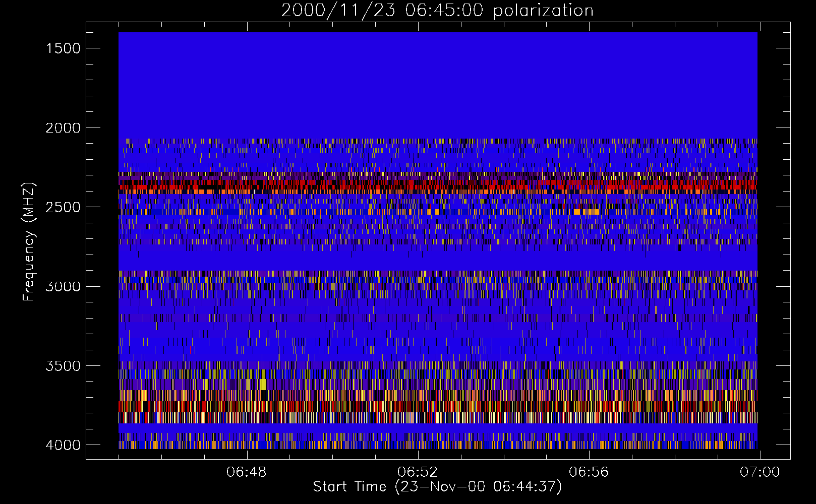Click the 07:00 time tick label
Image resolution: width=816 pixels, height=504 pixels.
(760, 472)
